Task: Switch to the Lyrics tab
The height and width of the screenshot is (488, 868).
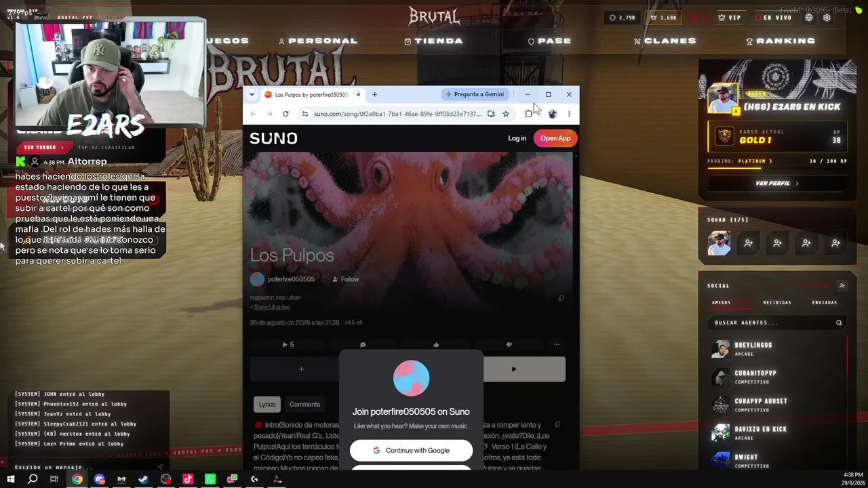Action: pyautogui.click(x=267, y=405)
